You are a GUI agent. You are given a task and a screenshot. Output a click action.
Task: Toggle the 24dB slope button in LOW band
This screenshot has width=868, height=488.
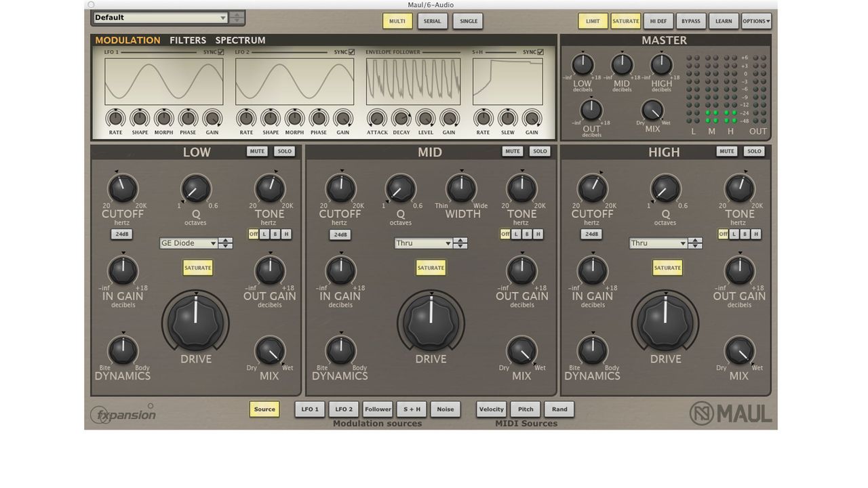click(x=121, y=235)
